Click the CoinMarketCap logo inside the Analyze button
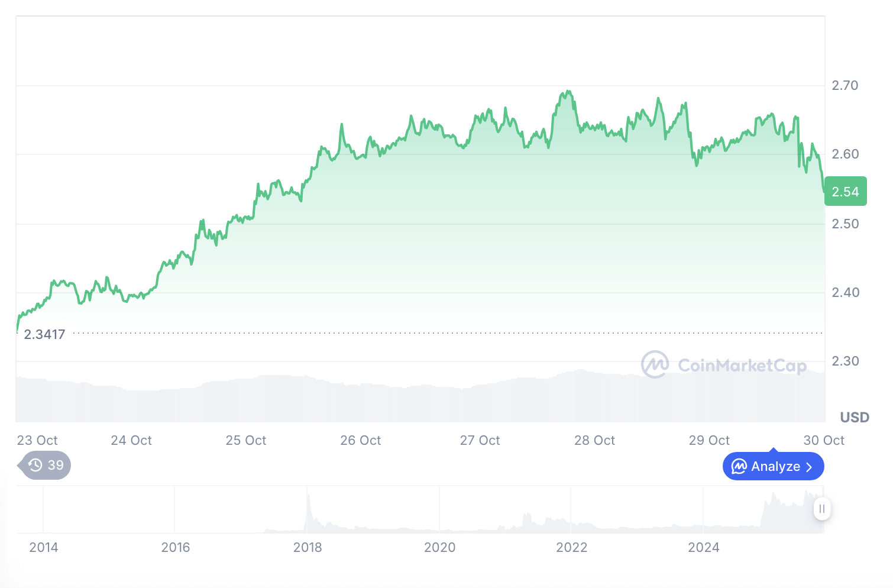Image resolution: width=893 pixels, height=588 pixels. coord(738,466)
